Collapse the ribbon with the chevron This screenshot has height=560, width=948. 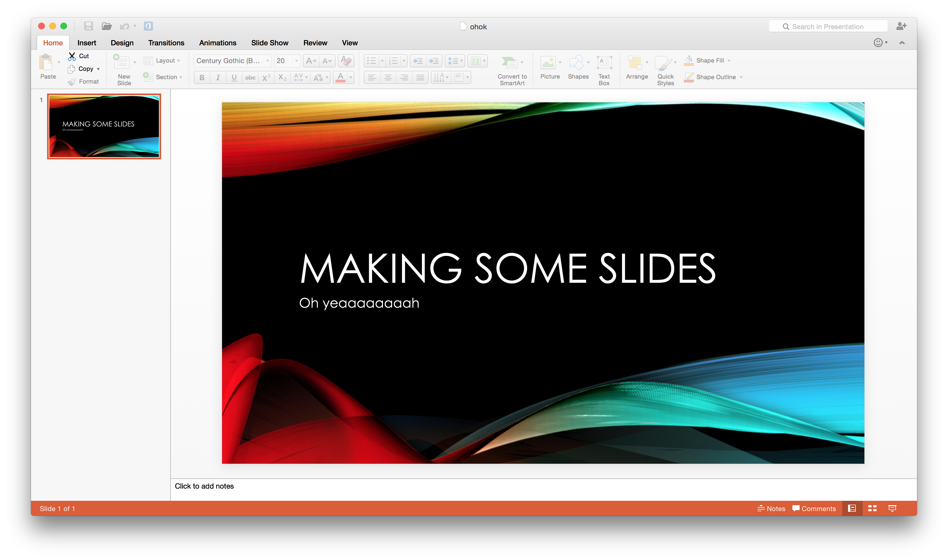(x=901, y=43)
